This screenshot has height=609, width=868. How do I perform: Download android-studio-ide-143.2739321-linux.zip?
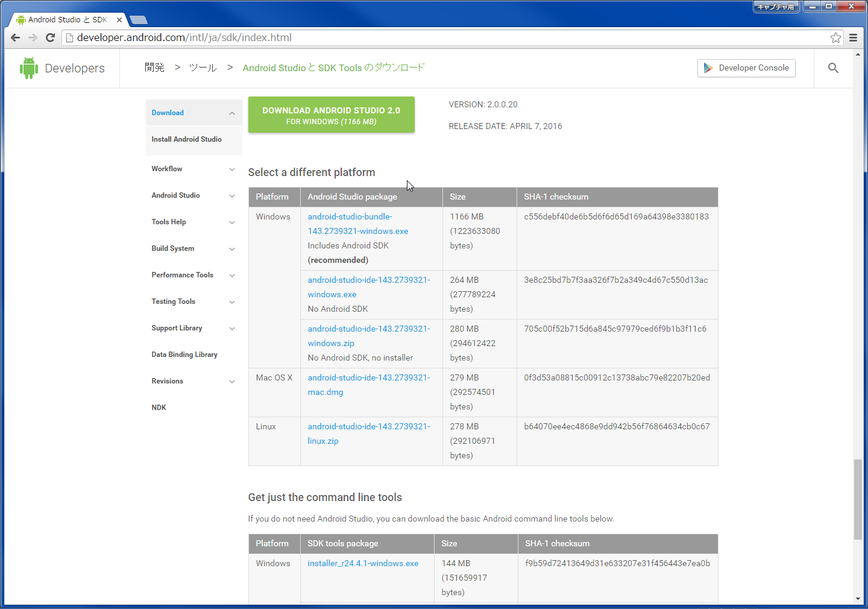click(x=369, y=434)
